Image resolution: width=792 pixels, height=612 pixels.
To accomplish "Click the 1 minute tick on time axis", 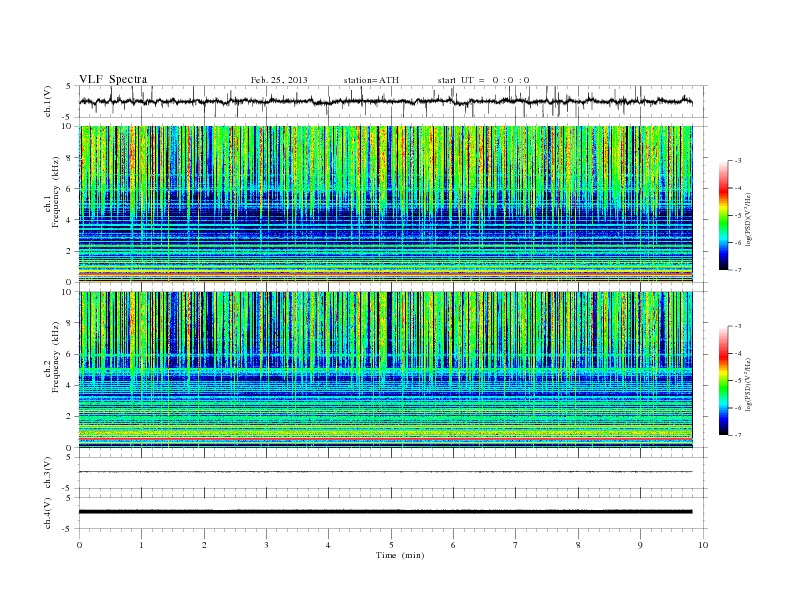I will point(141,545).
